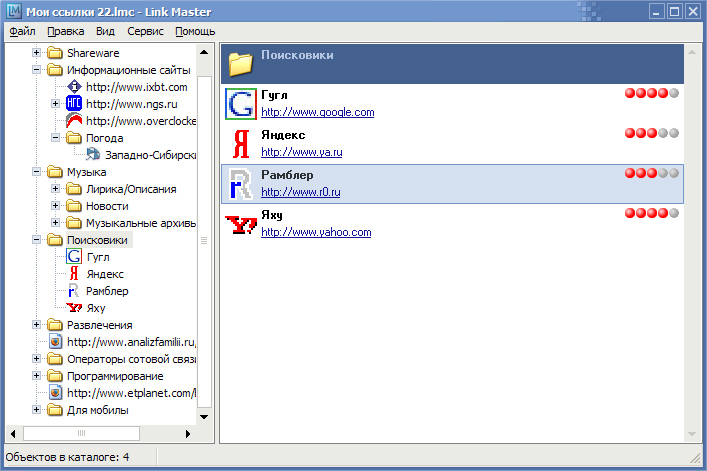Click the red overclockers site icon
The image size is (707, 471).
tap(74, 120)
